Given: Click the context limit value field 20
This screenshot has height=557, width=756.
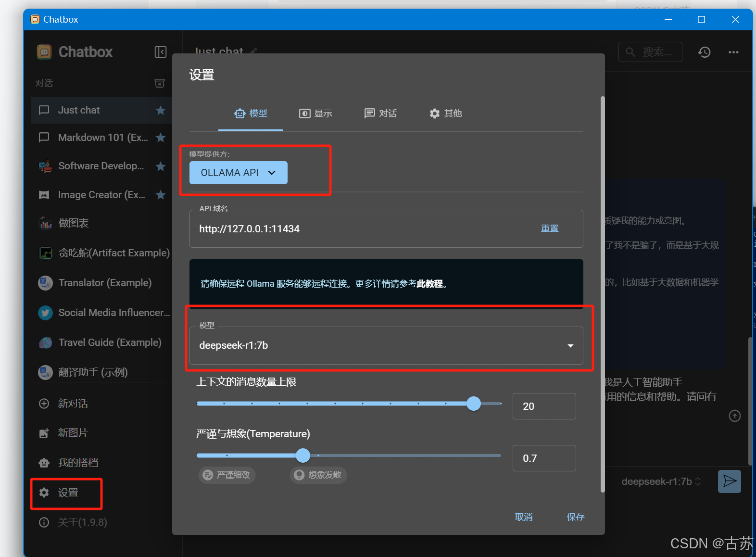Looking at the screenshot, I should 544,406.
